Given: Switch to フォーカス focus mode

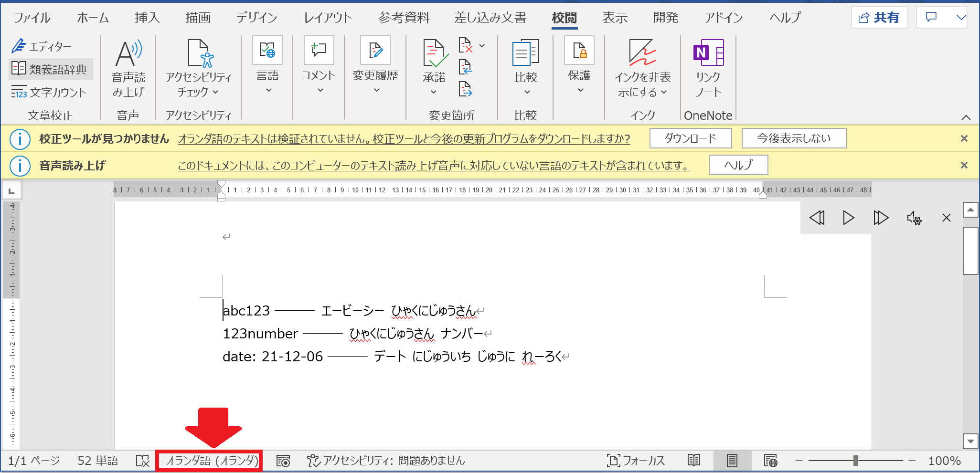Looking at the screenshot, I should click(636, 461).
